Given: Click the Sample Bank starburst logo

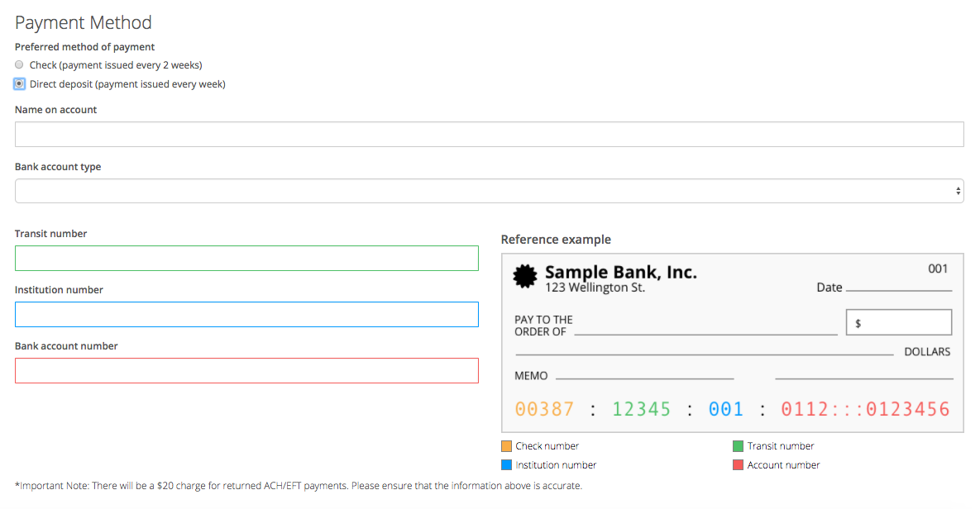Looking at the screenshot, I should (525, 276).
